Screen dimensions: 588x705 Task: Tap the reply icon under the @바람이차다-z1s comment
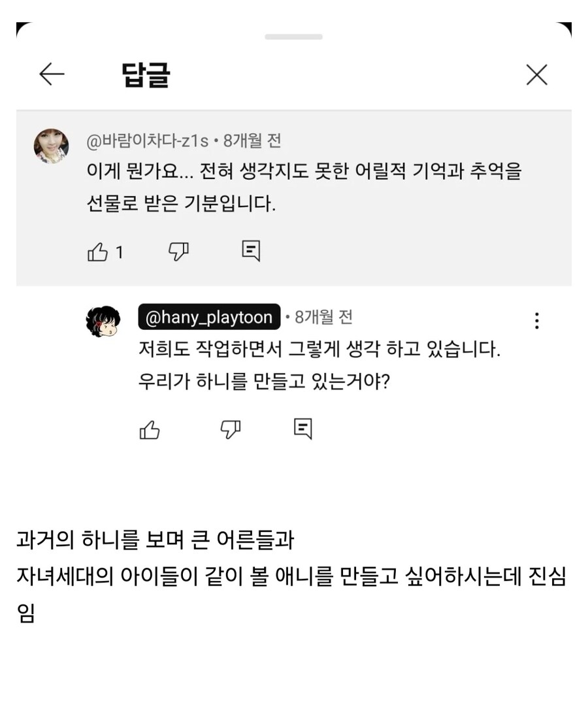coord(251,251)
